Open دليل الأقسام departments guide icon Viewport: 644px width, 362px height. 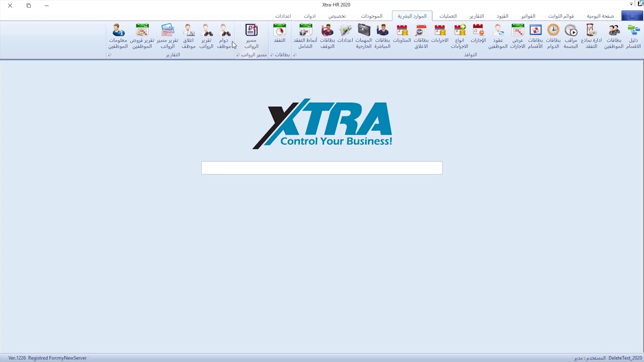(633, 36)
